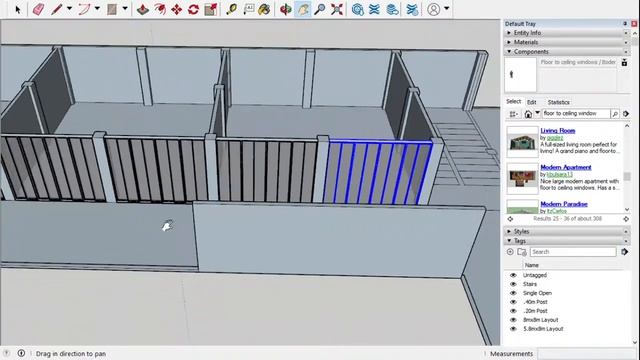Choose the Eraser tool
Viewport: 640px width, 360px height.
click(x=38, y=9)
